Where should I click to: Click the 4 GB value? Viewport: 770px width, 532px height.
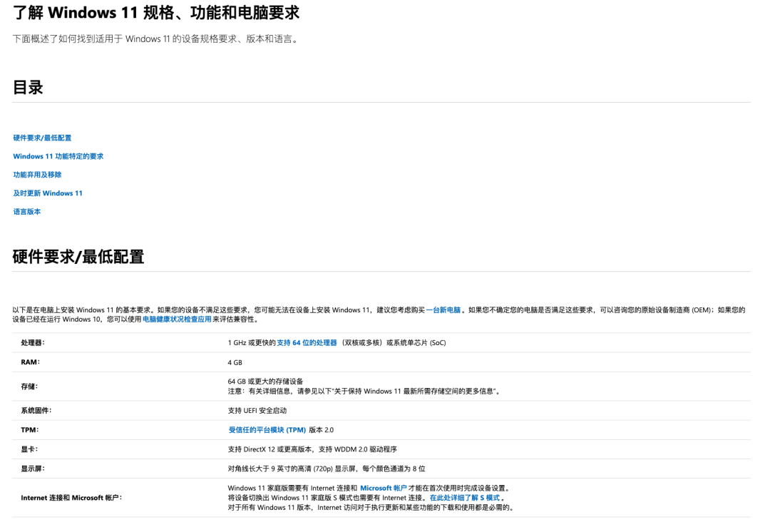click(235, 362)
